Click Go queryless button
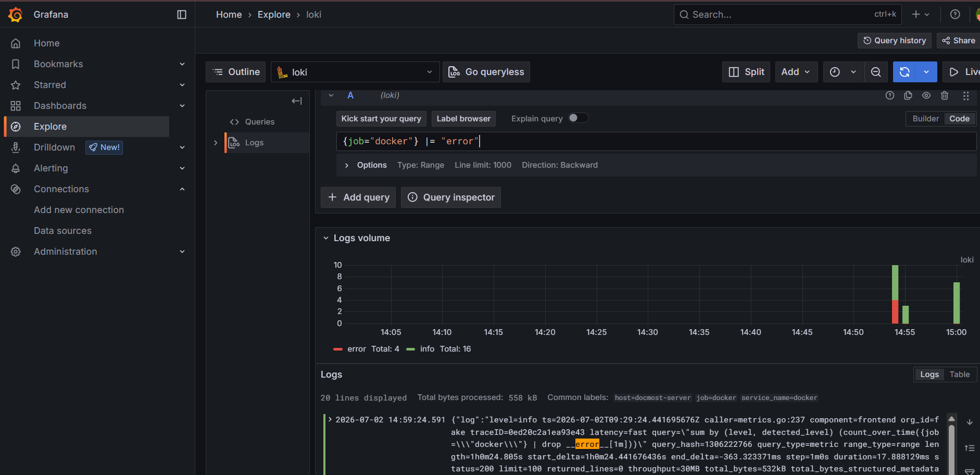Screen dimensions: 980x475 486,72
